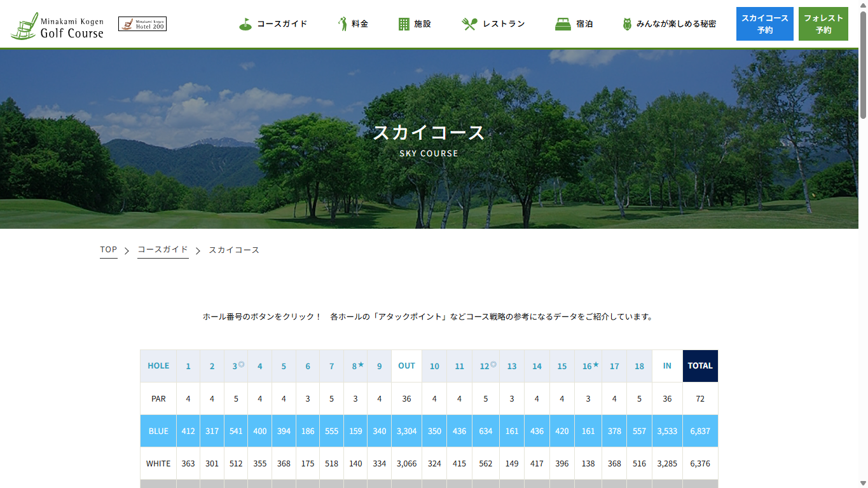Choose hole 5 button
This screenshot has height=488, width=868.
284,366
